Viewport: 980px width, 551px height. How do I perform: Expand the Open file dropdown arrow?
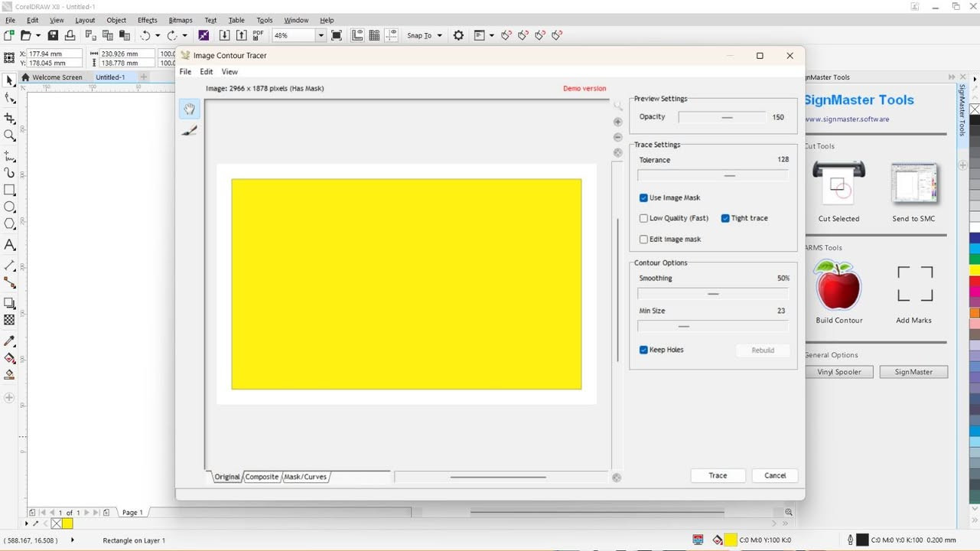point(38,35)
